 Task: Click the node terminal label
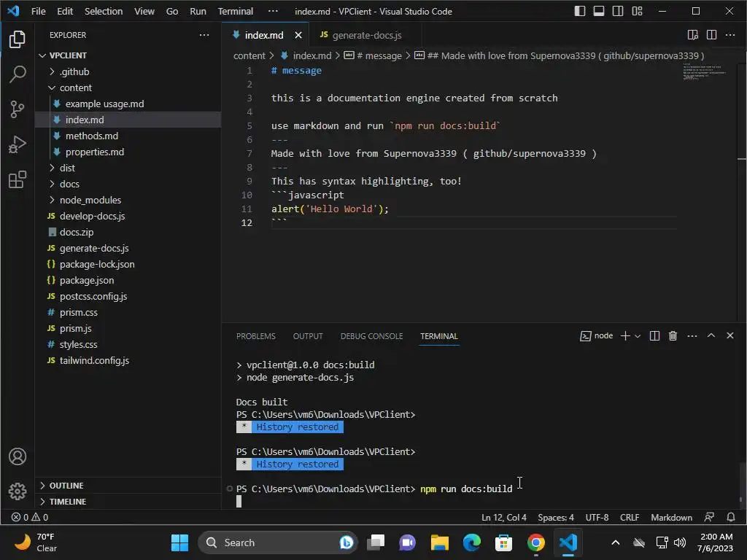[597, 335]
